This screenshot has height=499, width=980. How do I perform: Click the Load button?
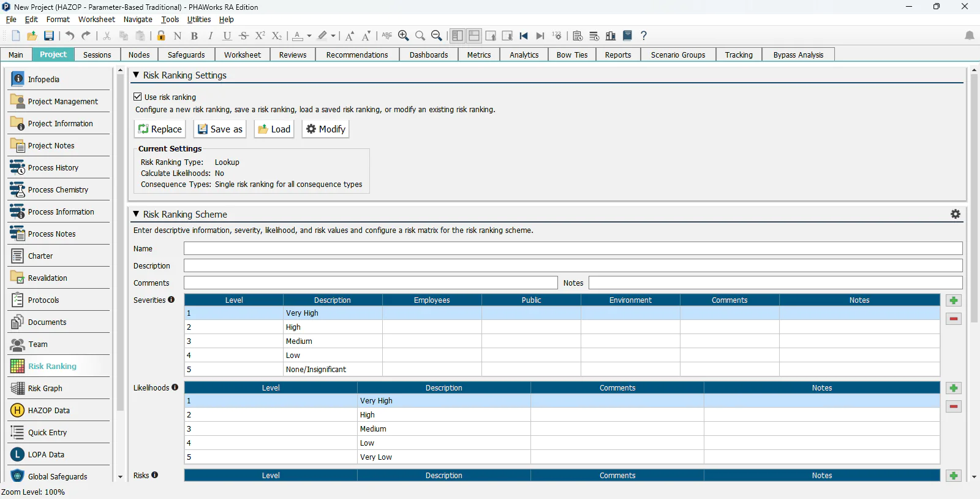click(x=274, y=129)
